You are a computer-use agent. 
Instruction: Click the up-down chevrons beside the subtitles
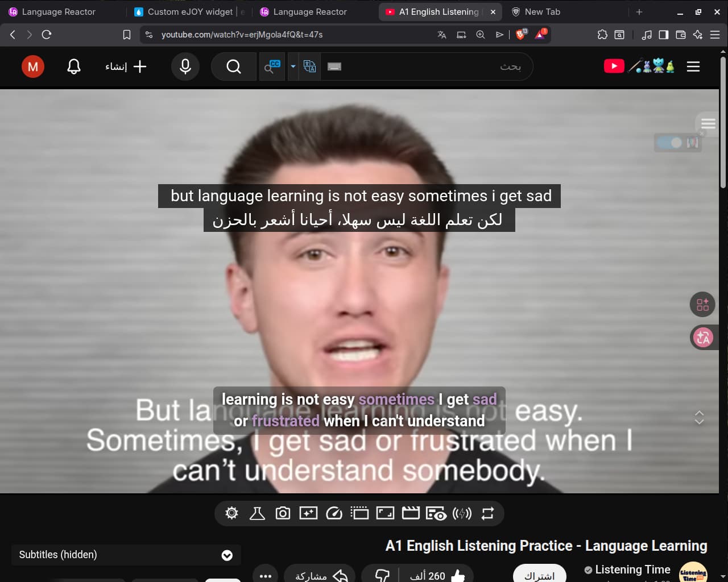pos(699,418)
